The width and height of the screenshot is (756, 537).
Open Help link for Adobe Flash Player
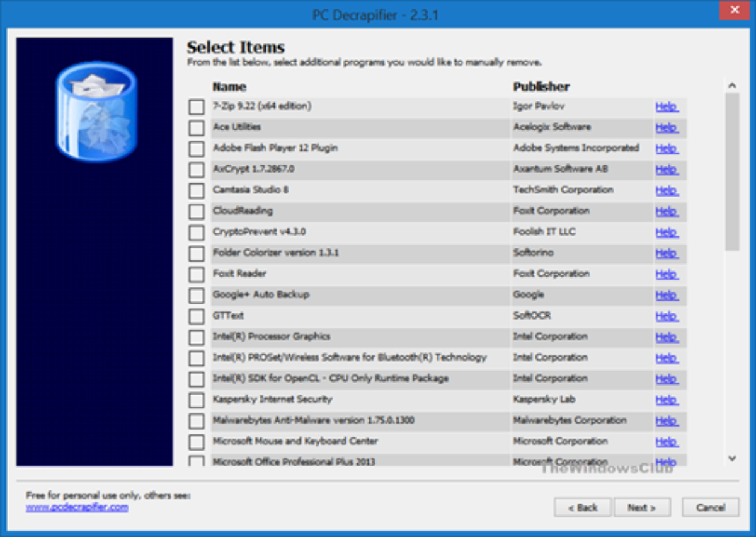(x=667, y=149)
